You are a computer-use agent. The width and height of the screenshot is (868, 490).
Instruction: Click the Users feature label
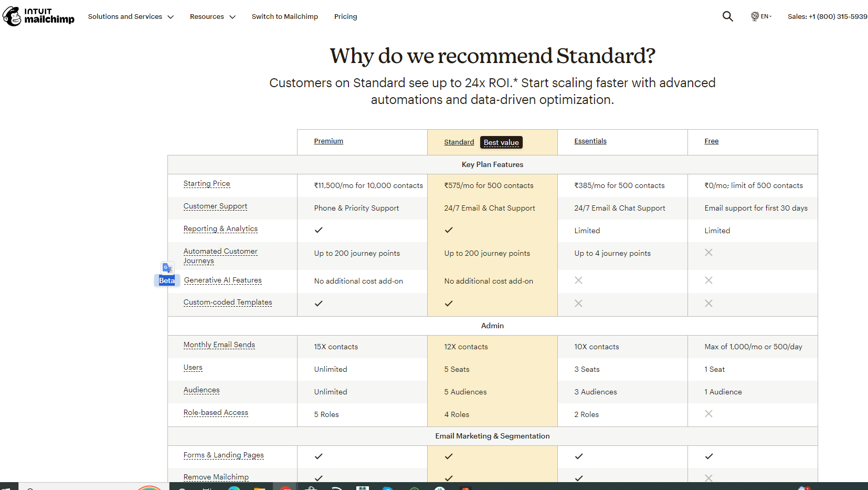coord(193,368)
